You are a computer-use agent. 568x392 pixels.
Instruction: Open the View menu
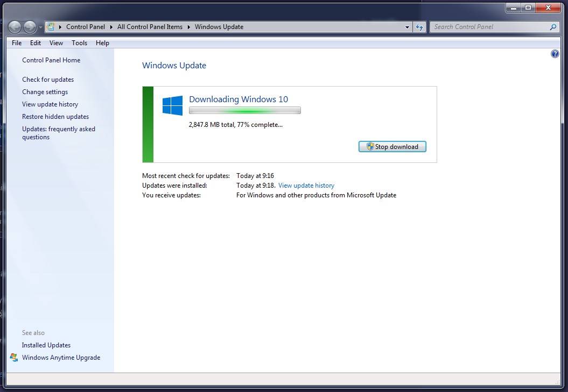point(56,42)
